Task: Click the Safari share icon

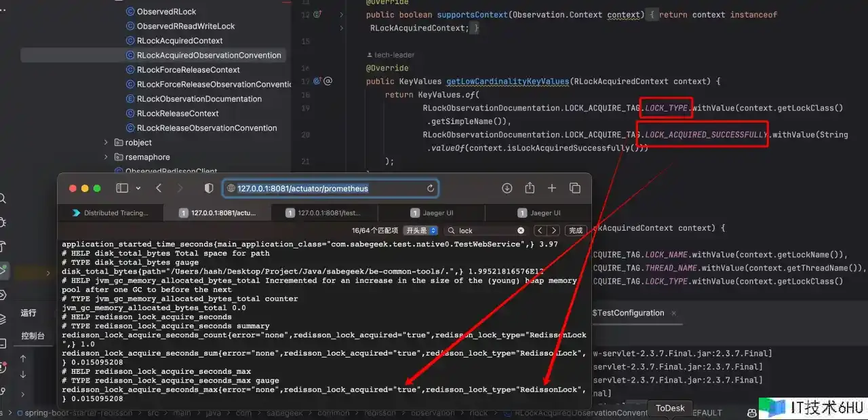Action: click(x=530, y=188)
